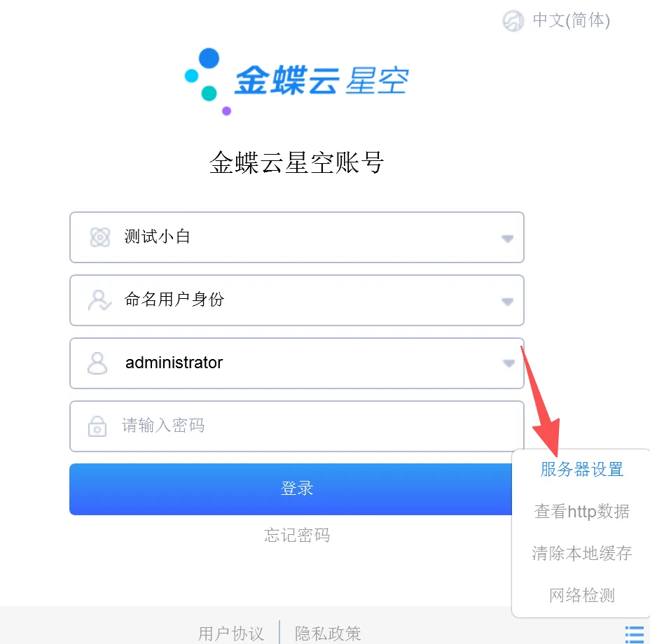The image size is (650, 644).
Task: Expand the 命名用户身份 dropdown arrow
Action: point(507,301)
